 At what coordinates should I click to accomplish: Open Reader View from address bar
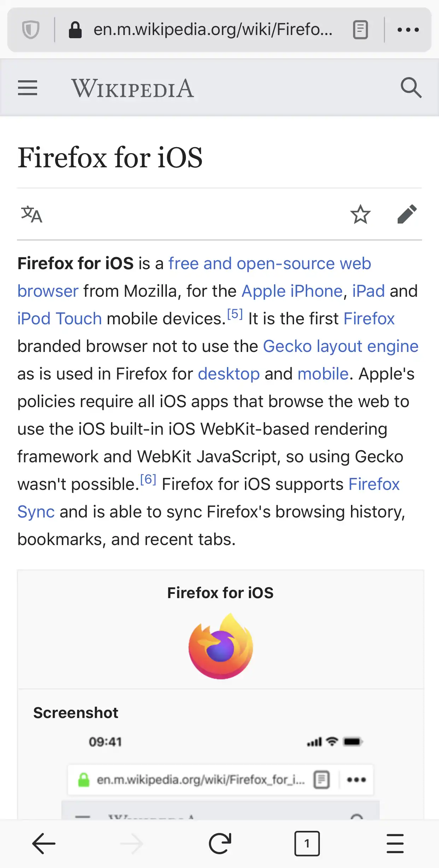pos(360,30)
